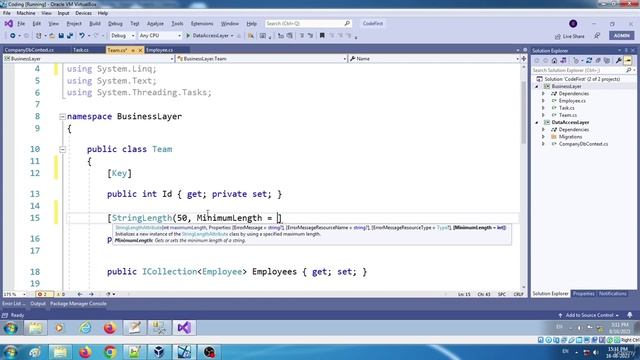Image resolution: width=640 pixels, height=360 pixels.
Task: Collapse the BusinessLayer project node
Action: click(537, 87)
